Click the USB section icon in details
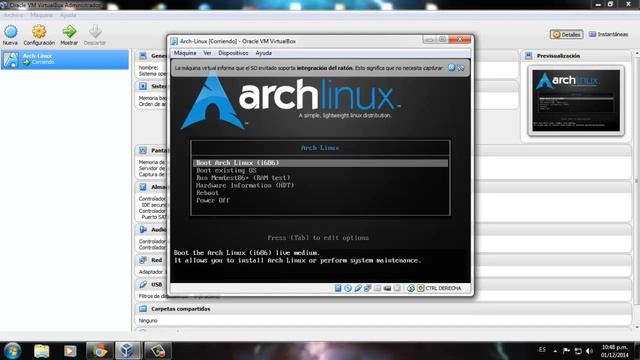 tap(142, 284)
